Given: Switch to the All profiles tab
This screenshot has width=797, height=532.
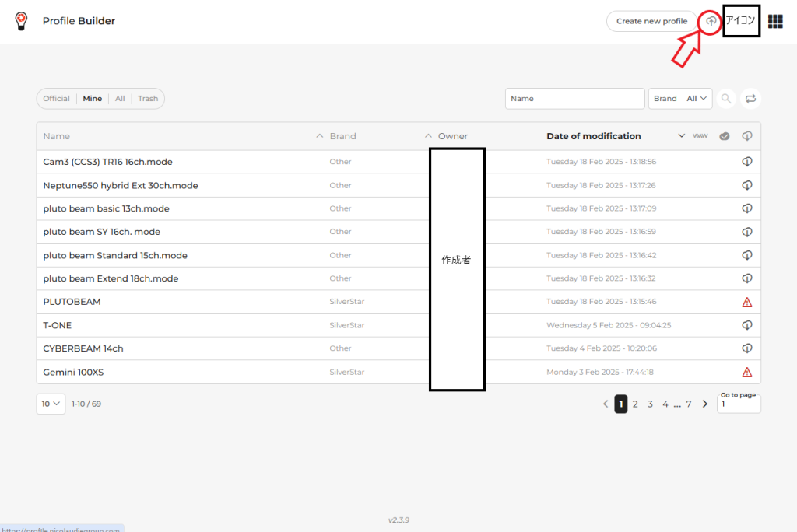Looking at the screenshot, I should [120, 99].
